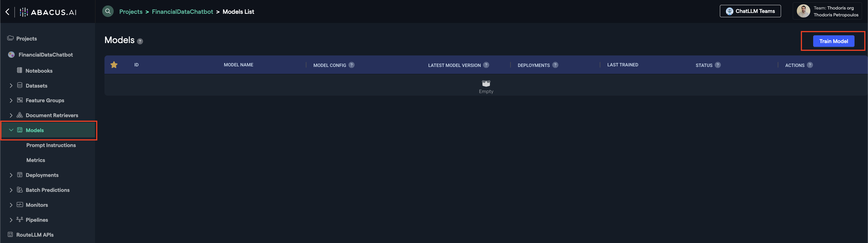Click the user profile avatar
This screenshot has height=243, width=868.
803,11
